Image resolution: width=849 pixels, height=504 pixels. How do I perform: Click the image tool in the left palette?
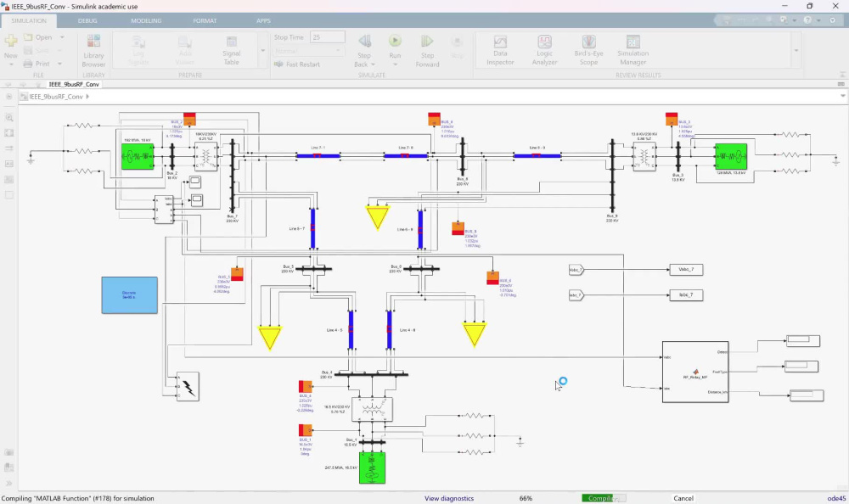click(x=9, y=179)
